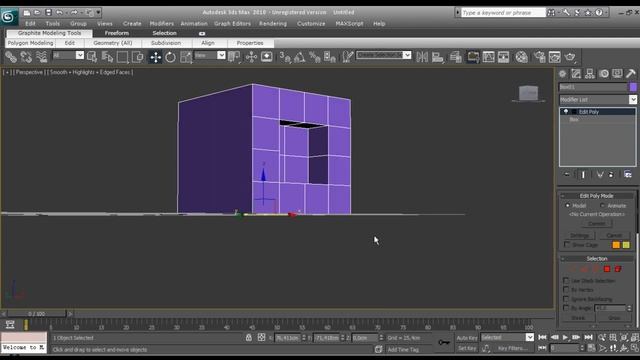Open the Layer Manager icon
This screenshot has width=640, height=360.
pos(456,57)
